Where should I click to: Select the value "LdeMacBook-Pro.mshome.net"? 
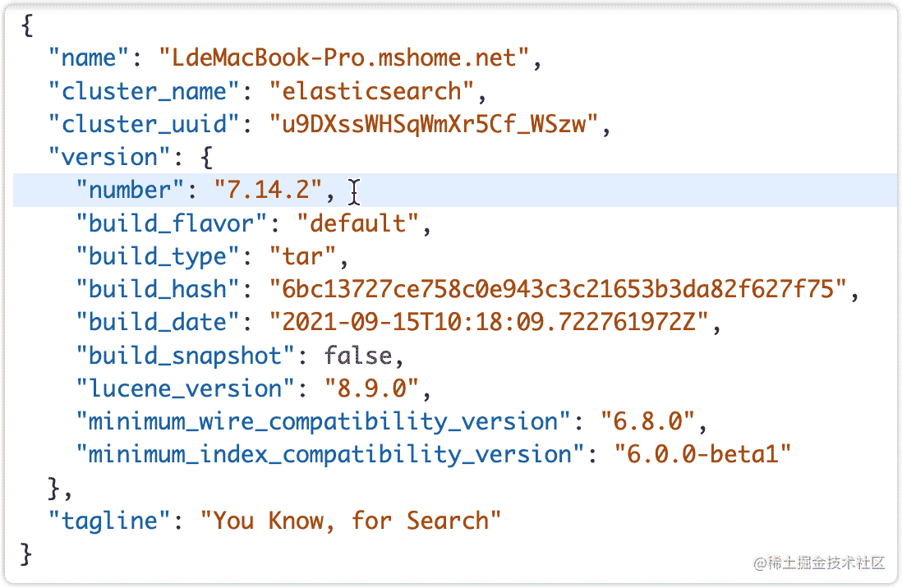click(344, 58)
